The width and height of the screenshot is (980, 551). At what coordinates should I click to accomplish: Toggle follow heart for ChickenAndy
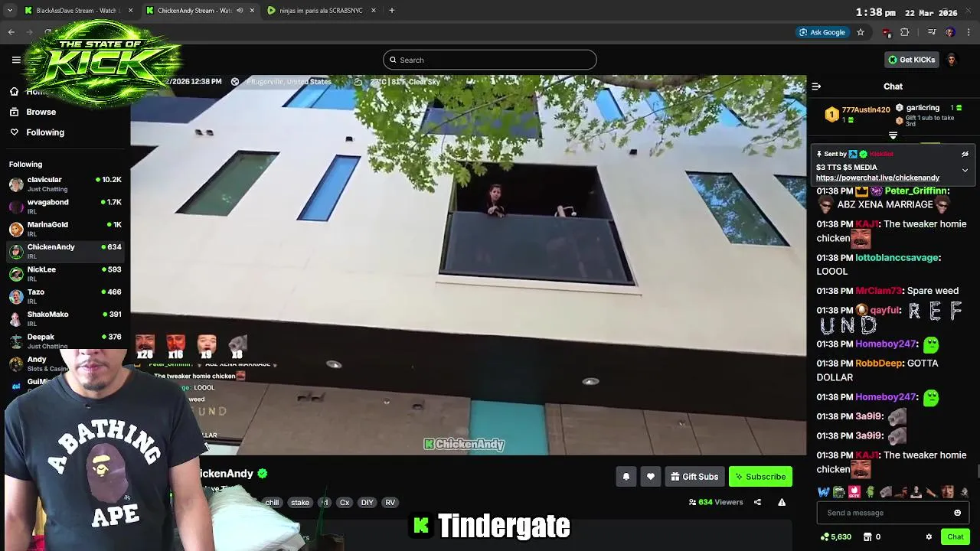[x=651, y=477]
